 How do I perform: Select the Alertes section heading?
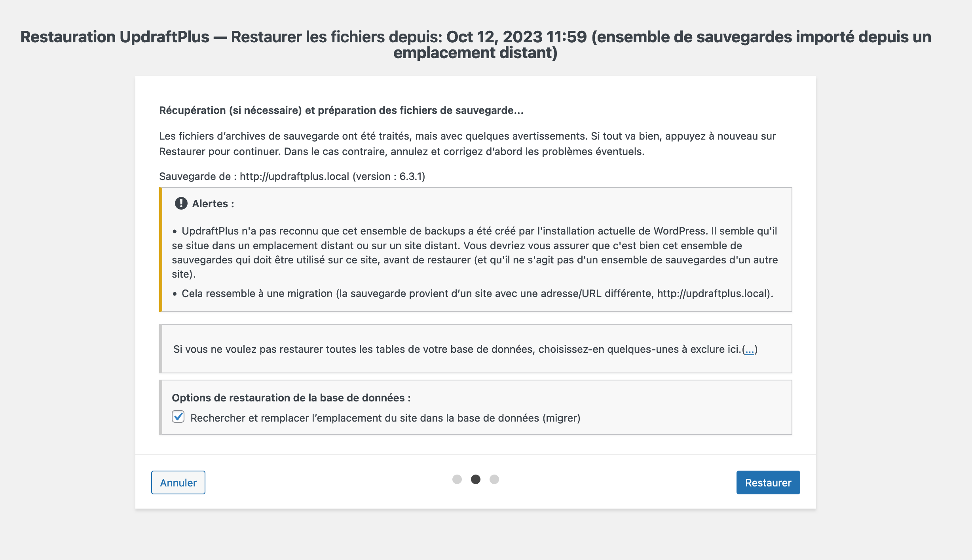[x=213, y=204]
